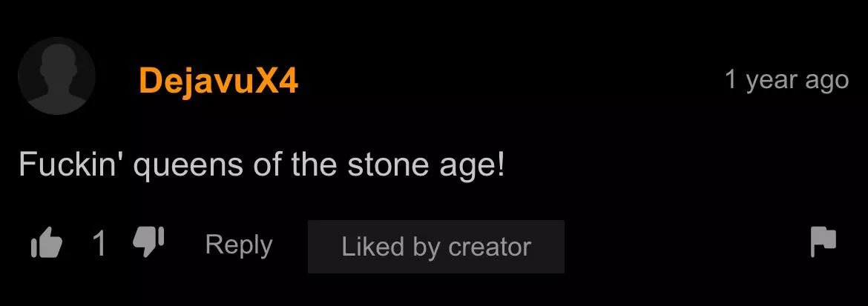The width and height of the screenshot is (868, 306).
Task: Select the like count number 1
Action: click(x=99, y=244)
